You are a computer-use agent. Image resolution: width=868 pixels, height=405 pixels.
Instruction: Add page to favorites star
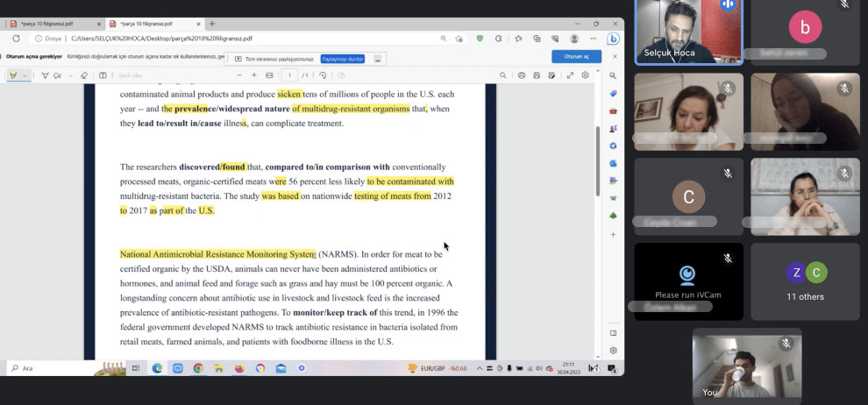point(459,39)
